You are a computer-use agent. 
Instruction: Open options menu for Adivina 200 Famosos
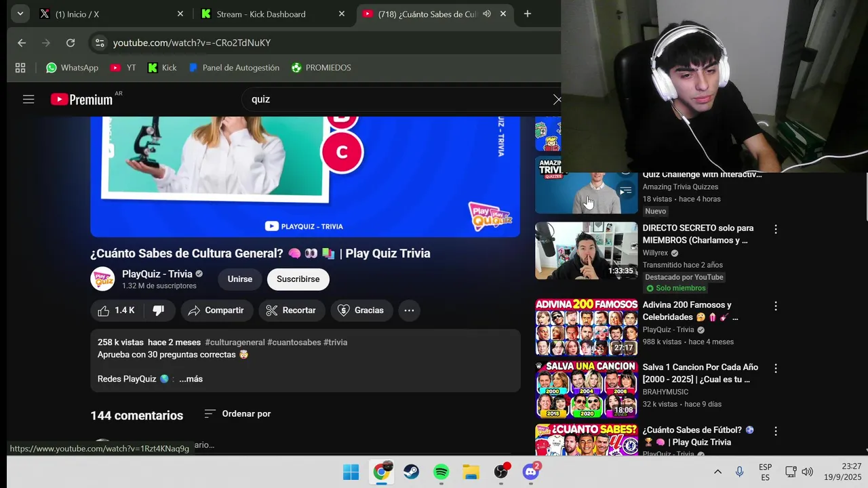coord(776,306)
